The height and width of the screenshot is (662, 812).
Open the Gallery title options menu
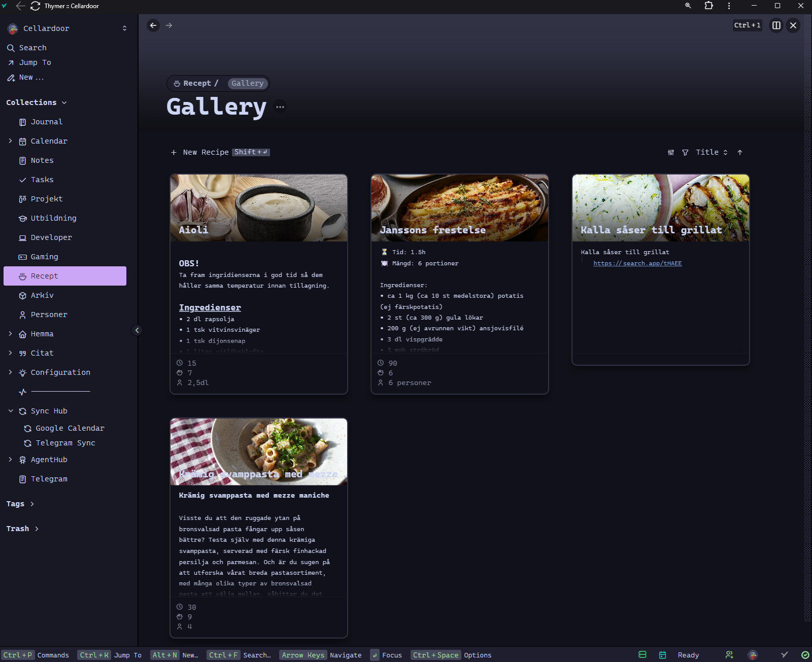coord(280,107)
